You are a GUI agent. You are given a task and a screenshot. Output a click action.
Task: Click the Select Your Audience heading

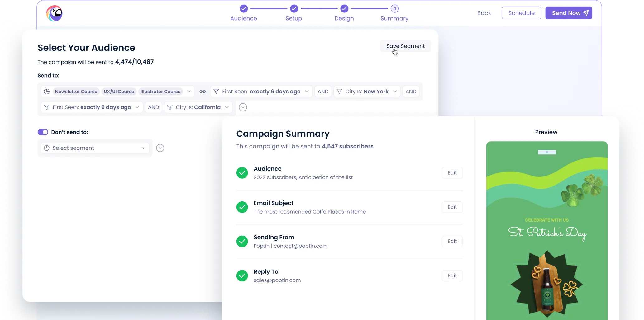(x=86, y=48)
